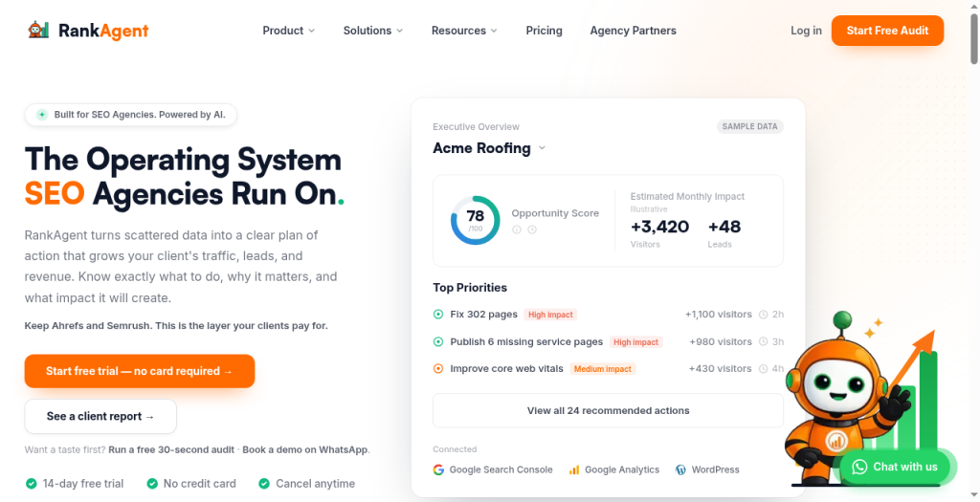Image resolution: width=980 pixels, height=502 pixels.
Task: Toggle Improve core web vitals circle
Action: (x=438, y=369)
